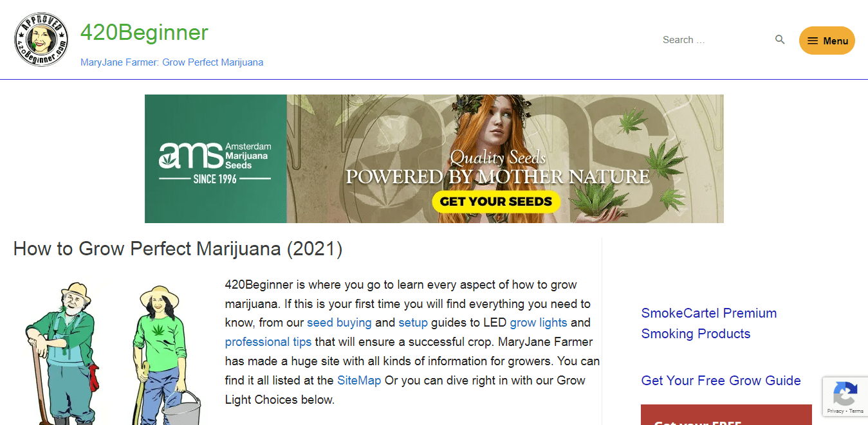This screenshot has height=425, width=868.
Task: Open the yellow Menu button
Action: pyautogui.click(x=827, y=41)
